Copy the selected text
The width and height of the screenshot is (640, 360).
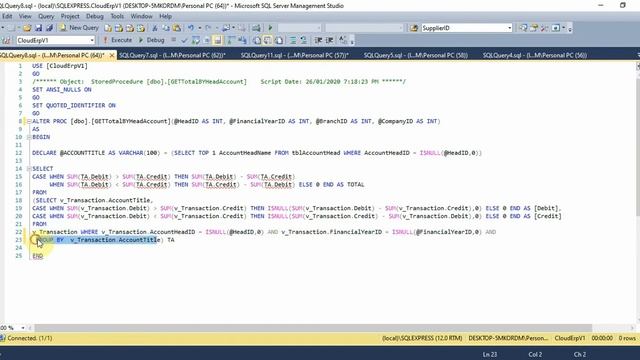point(166,28)
